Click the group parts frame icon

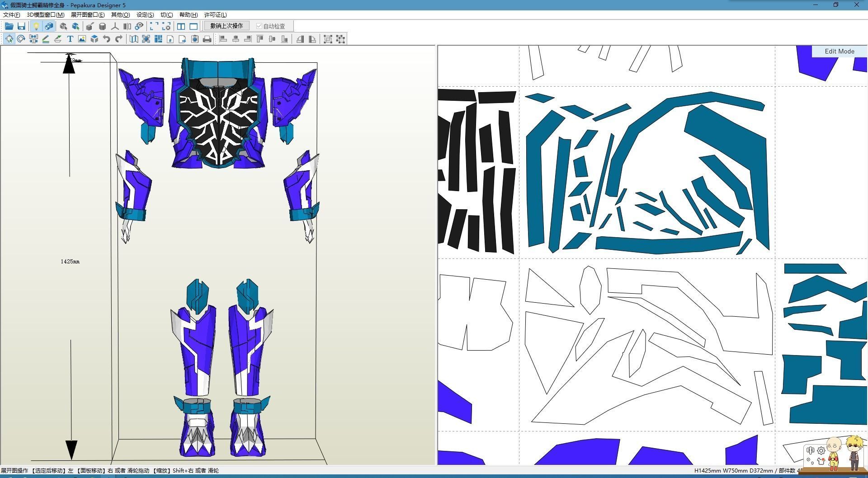pos(328,39)
